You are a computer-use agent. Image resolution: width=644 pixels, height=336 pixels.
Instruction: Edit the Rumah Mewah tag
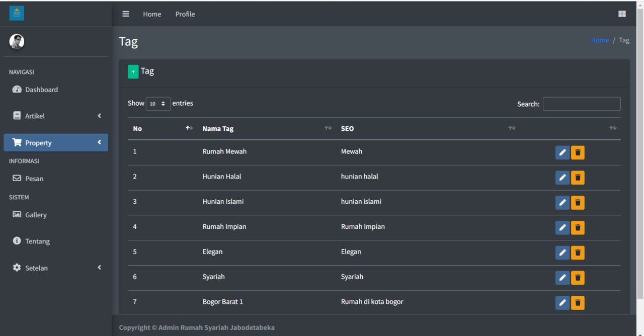click(x=562, y=152)
